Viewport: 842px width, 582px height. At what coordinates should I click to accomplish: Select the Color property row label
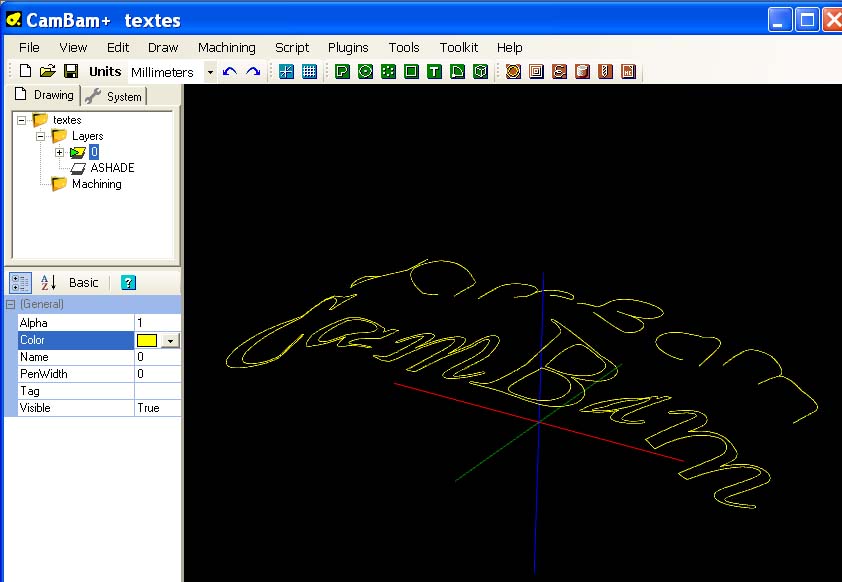(76, 340)
